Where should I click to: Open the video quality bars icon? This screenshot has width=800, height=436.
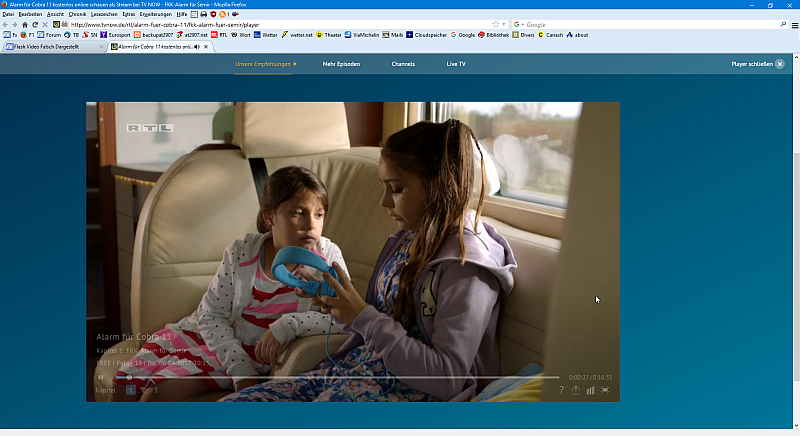coord(590,390)
